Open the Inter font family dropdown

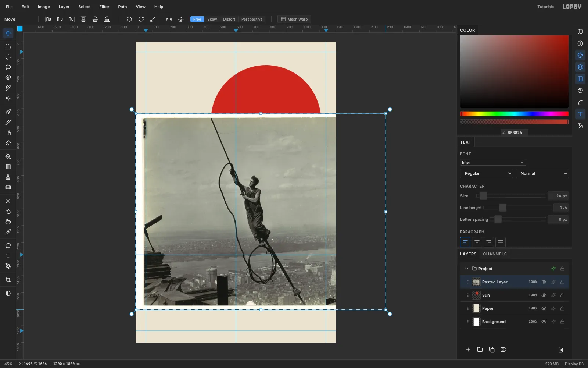point(493,162)
